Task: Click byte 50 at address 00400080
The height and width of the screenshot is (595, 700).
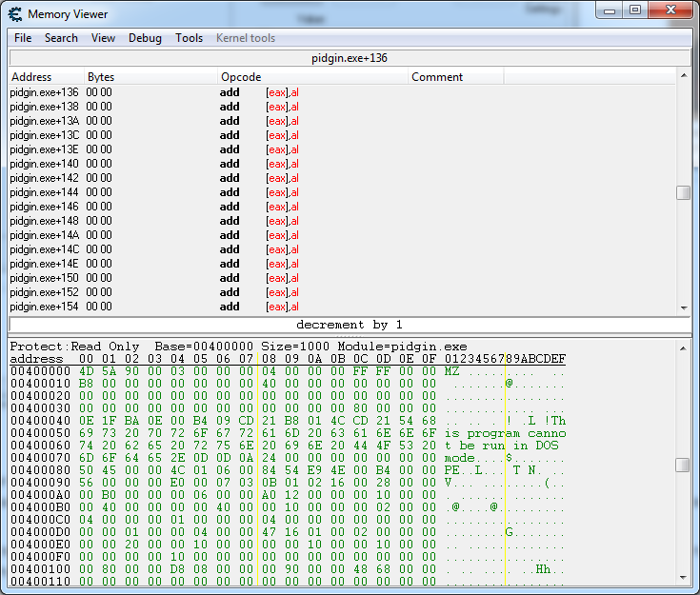Action: click(86, 470)
